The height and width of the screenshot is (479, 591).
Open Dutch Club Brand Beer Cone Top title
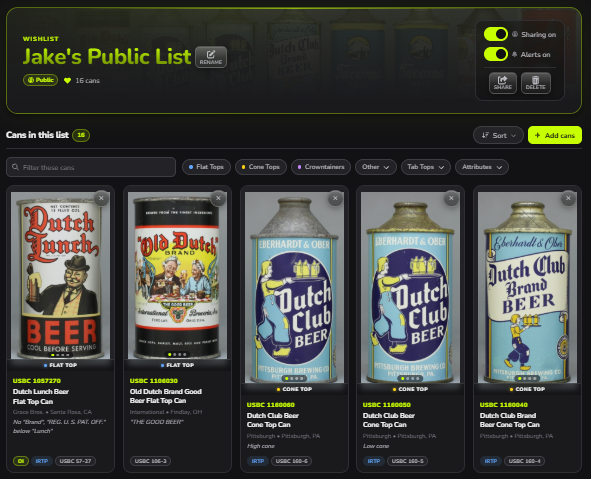point(510,420)
